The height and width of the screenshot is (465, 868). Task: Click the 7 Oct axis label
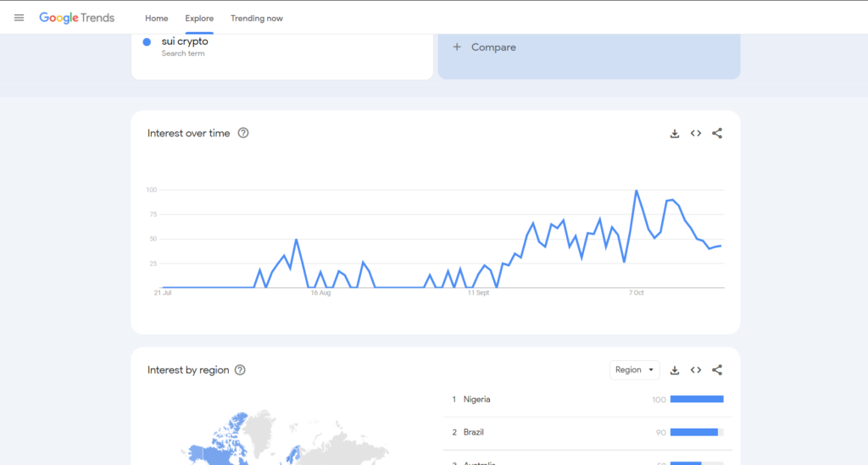tap(636, 293)
